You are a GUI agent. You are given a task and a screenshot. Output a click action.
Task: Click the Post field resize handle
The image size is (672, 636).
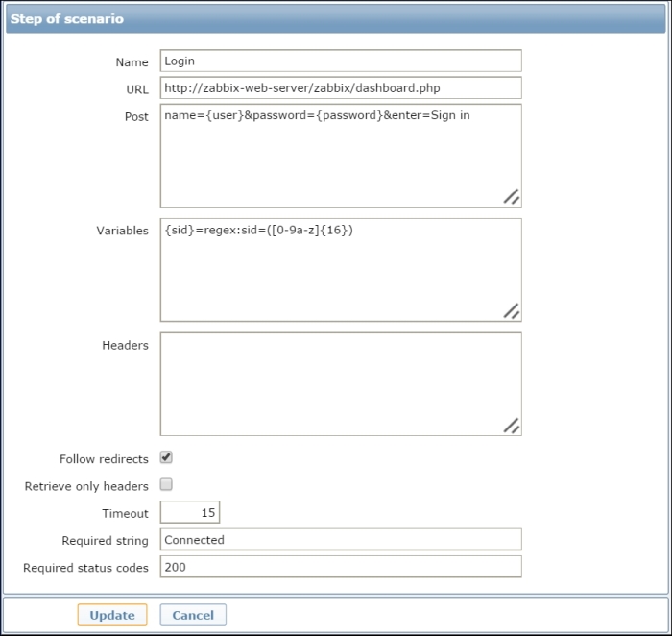click(512, 197)
